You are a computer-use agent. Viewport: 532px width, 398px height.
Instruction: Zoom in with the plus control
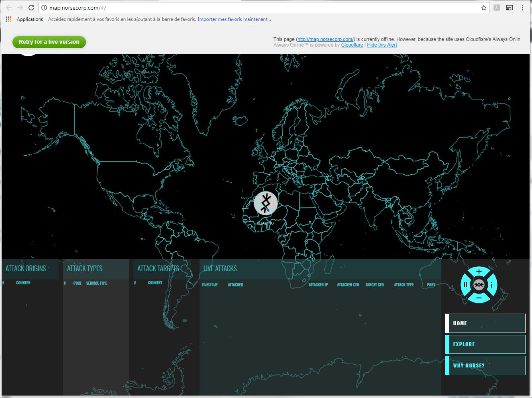click(479, 272)
